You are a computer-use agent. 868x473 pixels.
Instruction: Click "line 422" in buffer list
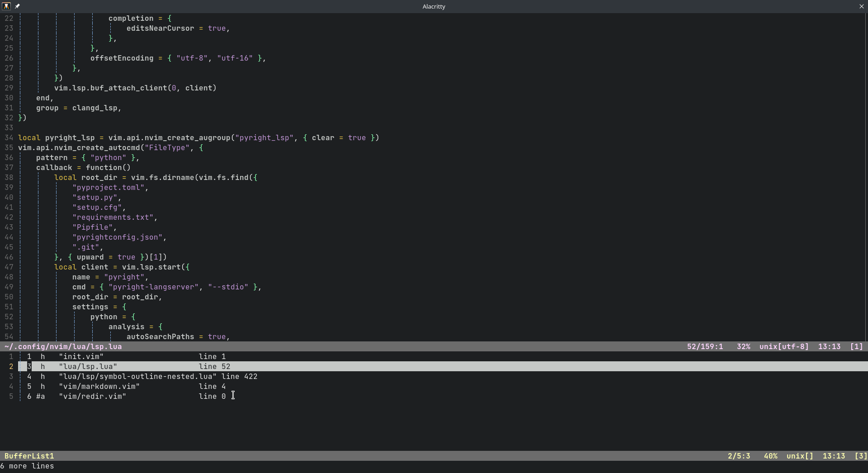tap(239, 376)
